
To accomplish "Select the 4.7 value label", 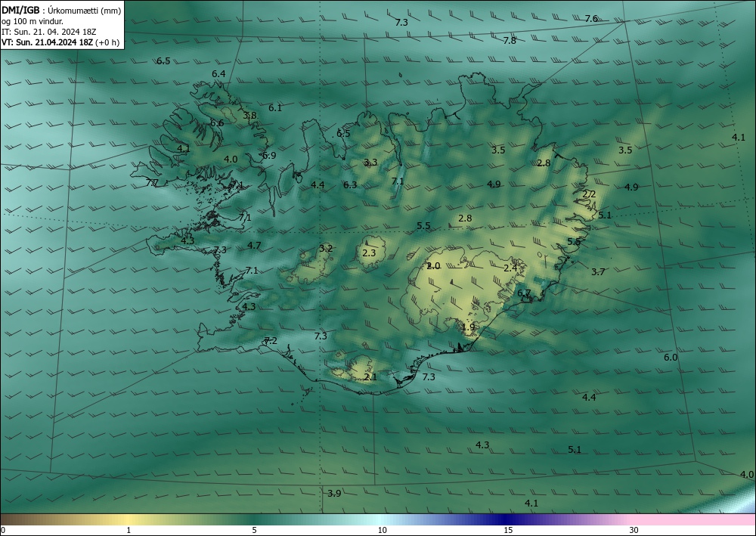I will pyautogui.click(x=254, y=246).
